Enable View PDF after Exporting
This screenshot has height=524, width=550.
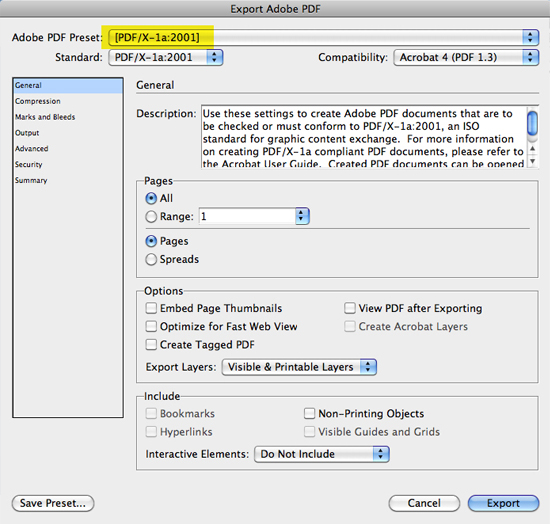350,308
